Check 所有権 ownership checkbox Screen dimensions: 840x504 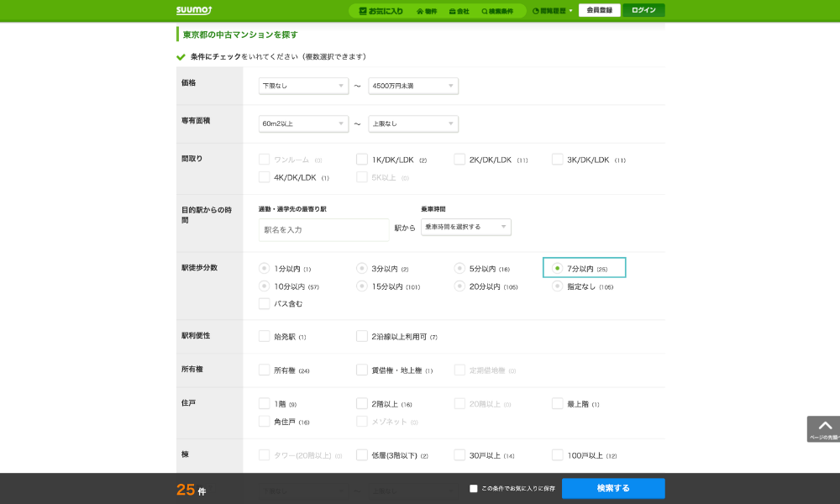click(x=264, y=370)
